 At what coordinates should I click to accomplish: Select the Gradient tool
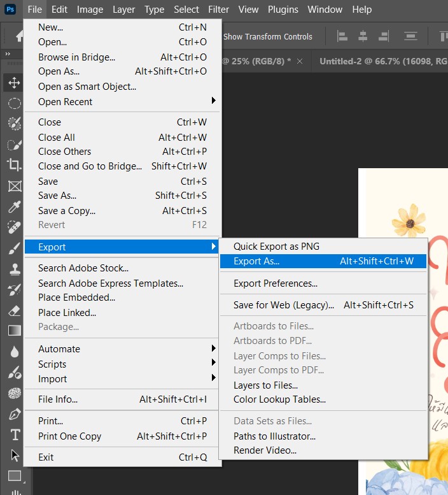(14, 331)
